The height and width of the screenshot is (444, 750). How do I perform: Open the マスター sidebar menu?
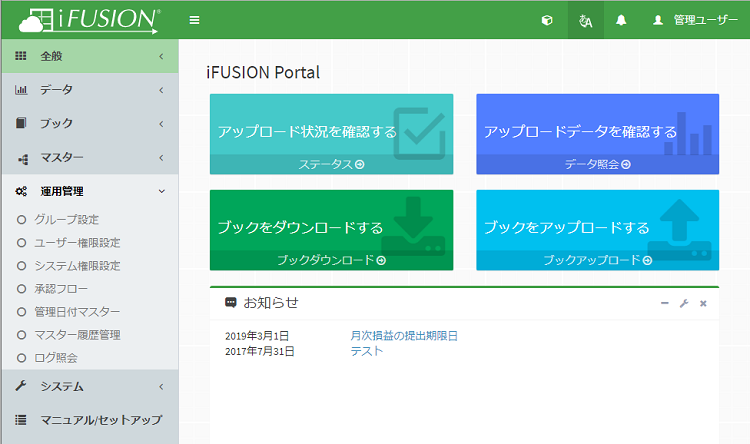pos(89,158)
